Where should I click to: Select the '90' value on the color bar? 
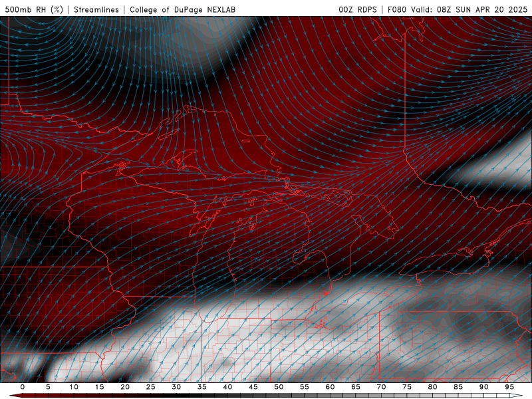[483, 387]
